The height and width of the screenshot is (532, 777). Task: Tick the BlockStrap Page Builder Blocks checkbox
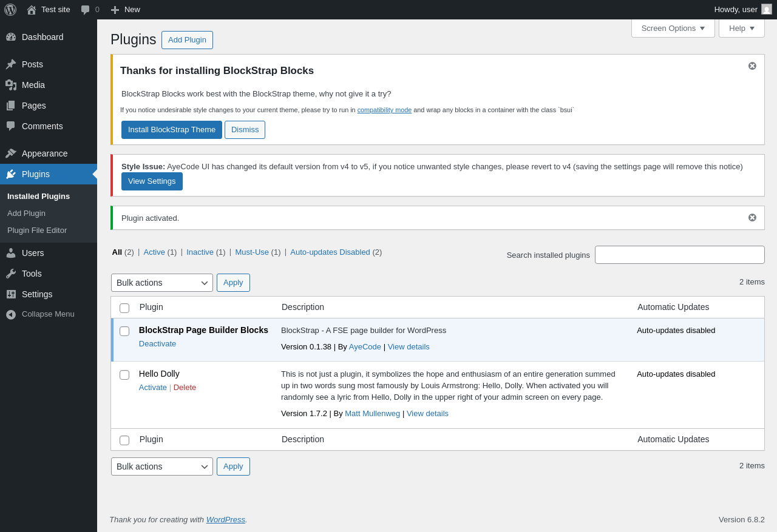click(x=124, y=331)
